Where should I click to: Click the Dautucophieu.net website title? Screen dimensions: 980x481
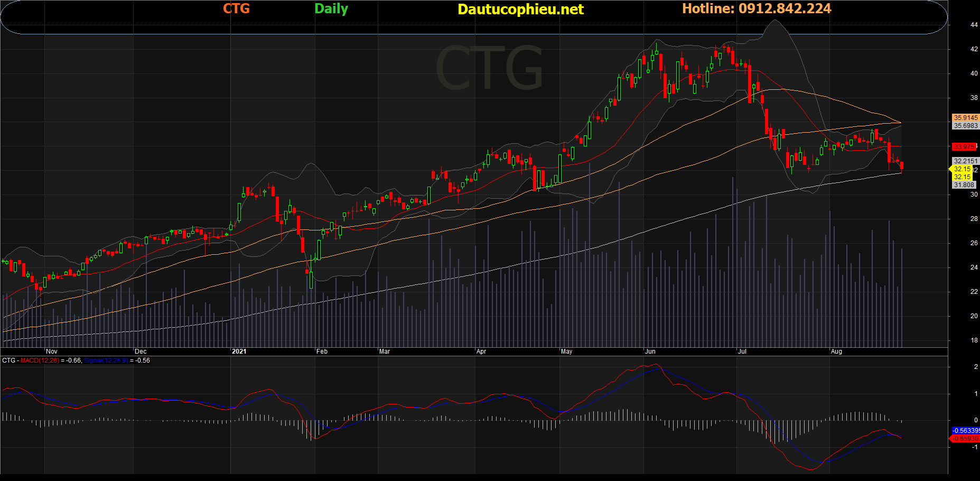pos(520,10)
